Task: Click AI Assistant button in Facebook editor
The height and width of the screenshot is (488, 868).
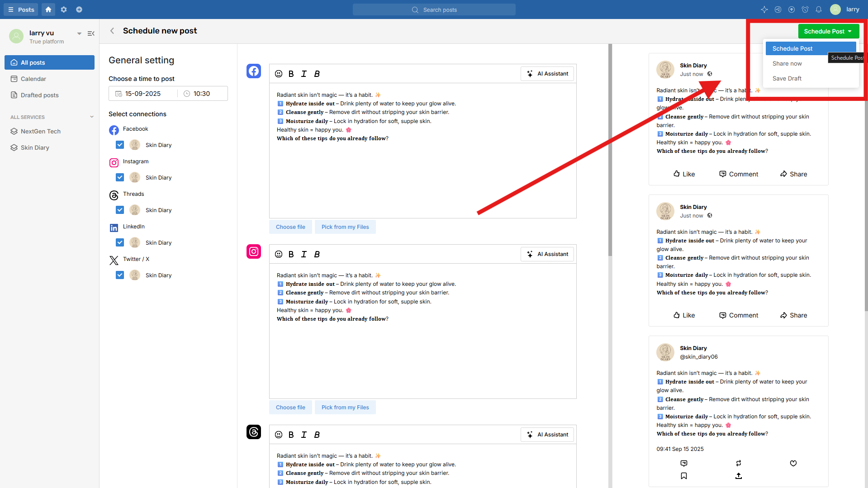Action: [547, 74]
